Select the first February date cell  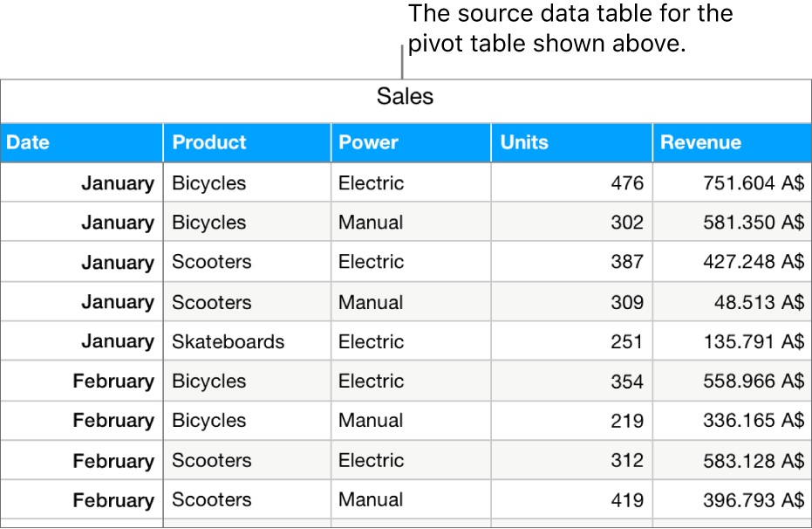point(113,381)
